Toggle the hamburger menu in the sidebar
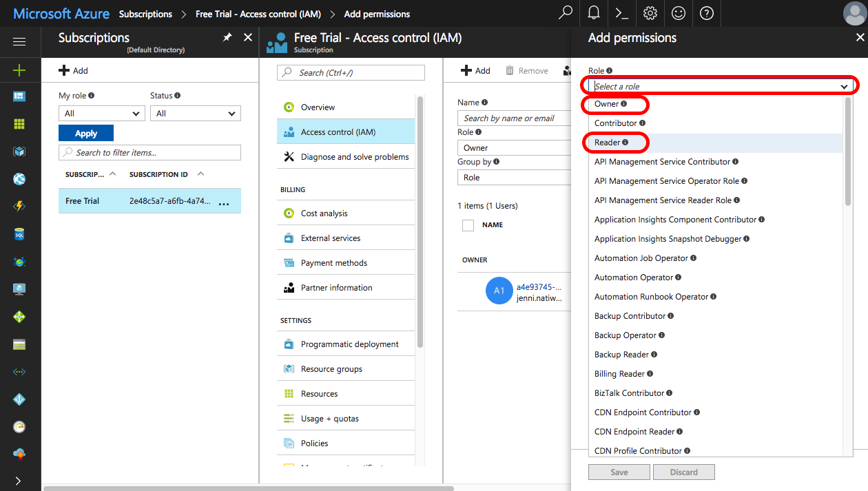The image size is (868, 491). pyautogui.click(x=19, y=42)
